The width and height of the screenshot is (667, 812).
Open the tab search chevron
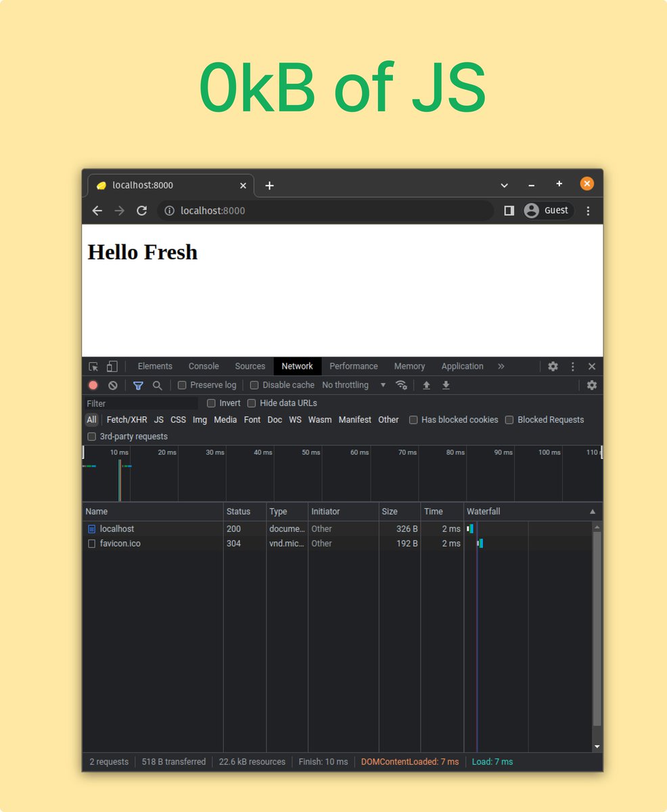(x=504, y=185)
